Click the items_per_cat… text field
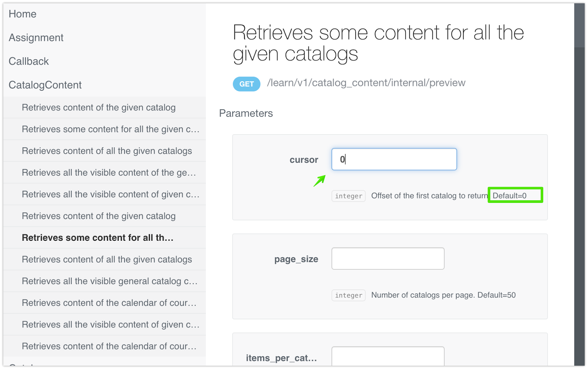588x369 pixels. [x=388, y=357]
